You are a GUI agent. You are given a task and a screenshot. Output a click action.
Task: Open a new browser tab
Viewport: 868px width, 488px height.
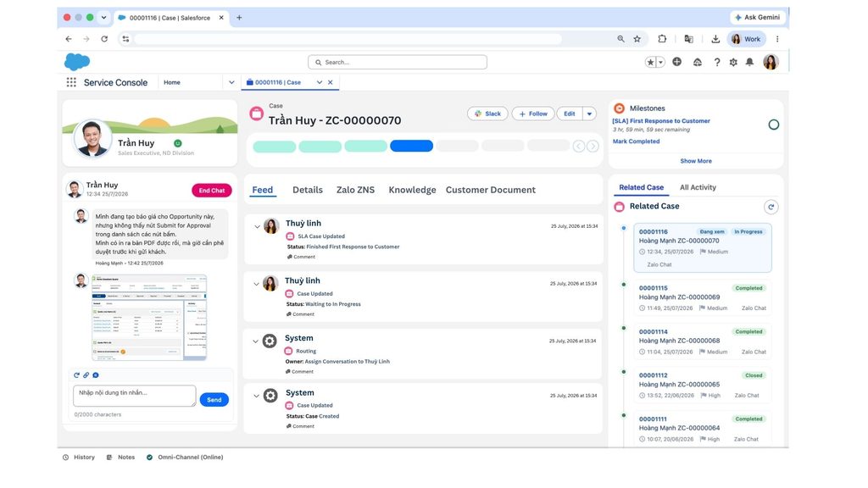(239, 18)
